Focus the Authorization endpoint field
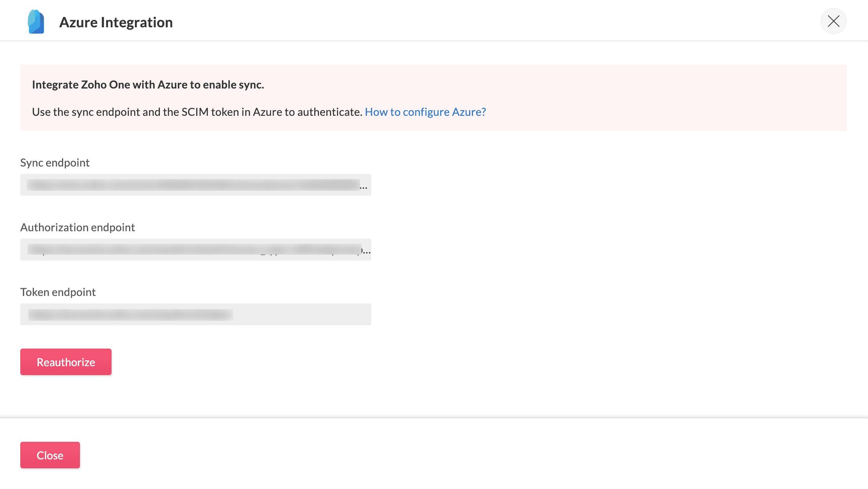This screenshot has width=868, height=489. (195, 250)
